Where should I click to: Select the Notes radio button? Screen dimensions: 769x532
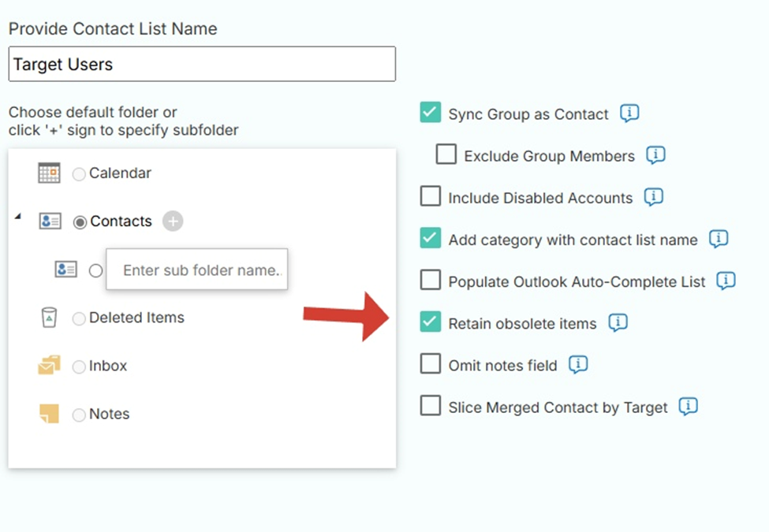click(x=79, y=415)
